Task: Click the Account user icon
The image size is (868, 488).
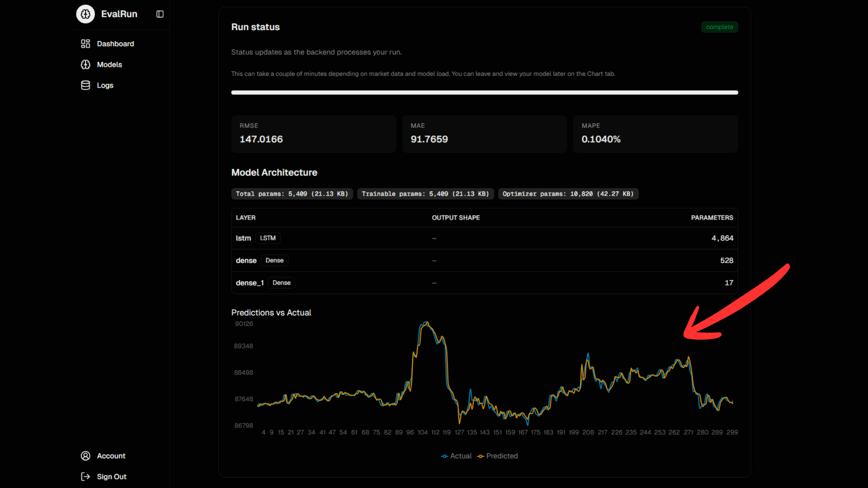Action: (85, 456)
